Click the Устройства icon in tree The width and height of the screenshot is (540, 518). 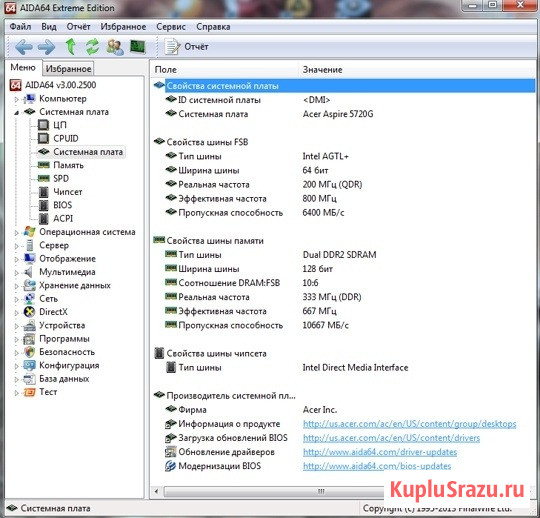30,325
